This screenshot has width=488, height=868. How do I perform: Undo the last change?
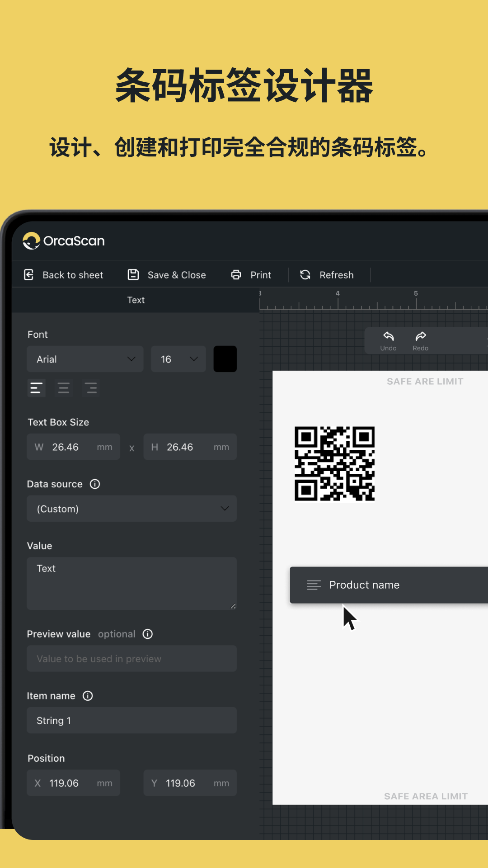(x=388, y=341)
